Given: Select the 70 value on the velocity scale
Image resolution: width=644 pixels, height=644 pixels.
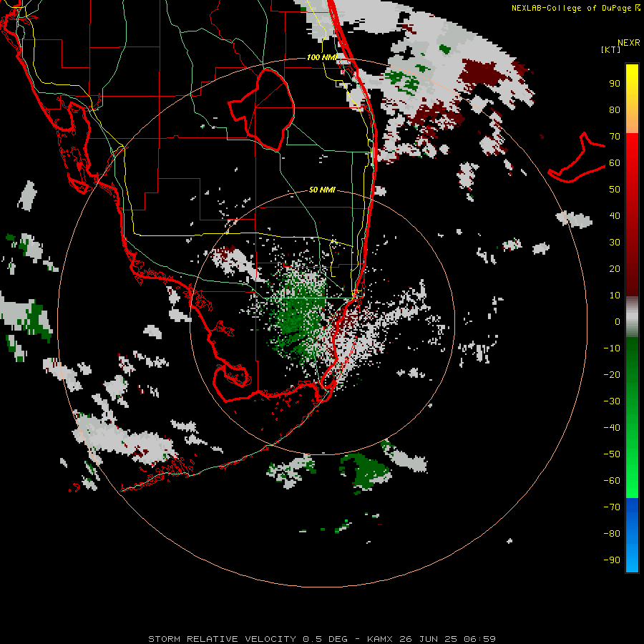Looking at the screenshot, I should pos(615,137).
